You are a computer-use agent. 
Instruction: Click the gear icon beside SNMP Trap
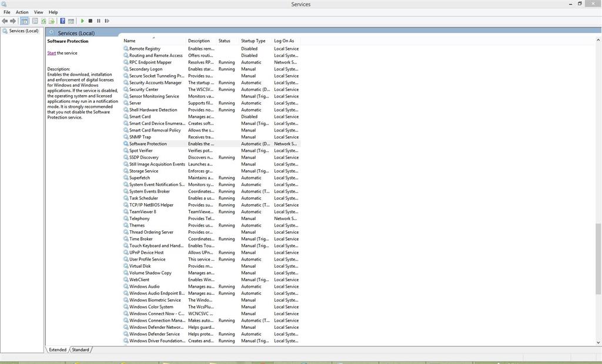(126, 137)
